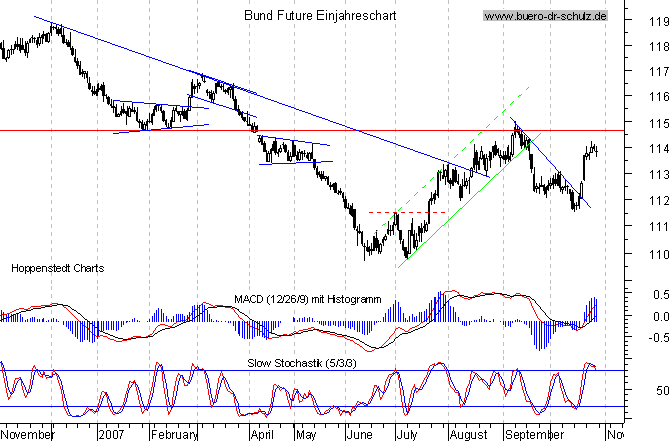Click the red dashed resistance line near July
This screenshot has height=441, width=672.
(x=407, y=213)
